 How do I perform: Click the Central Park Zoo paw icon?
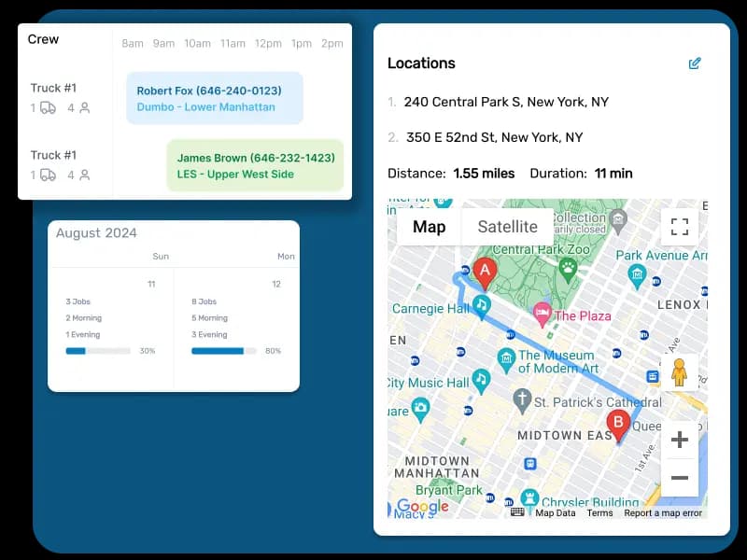[x=568, y=270]
